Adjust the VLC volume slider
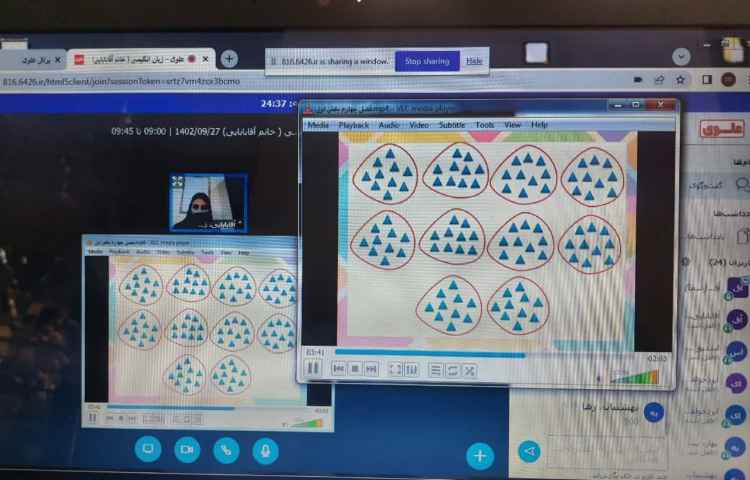Image resolution: width=750 pixels, height=480 pixels. [x=634, y=378]
